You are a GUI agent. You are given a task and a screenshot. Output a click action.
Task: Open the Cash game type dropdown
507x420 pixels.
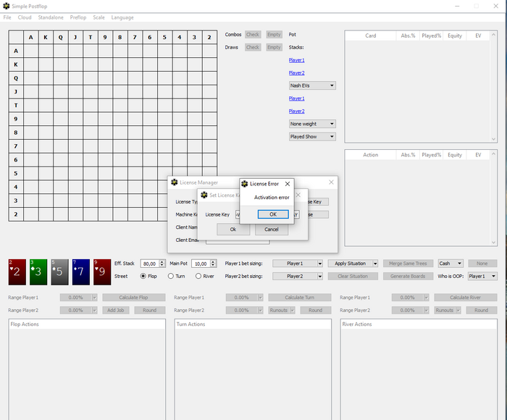[x=451, y=264]
